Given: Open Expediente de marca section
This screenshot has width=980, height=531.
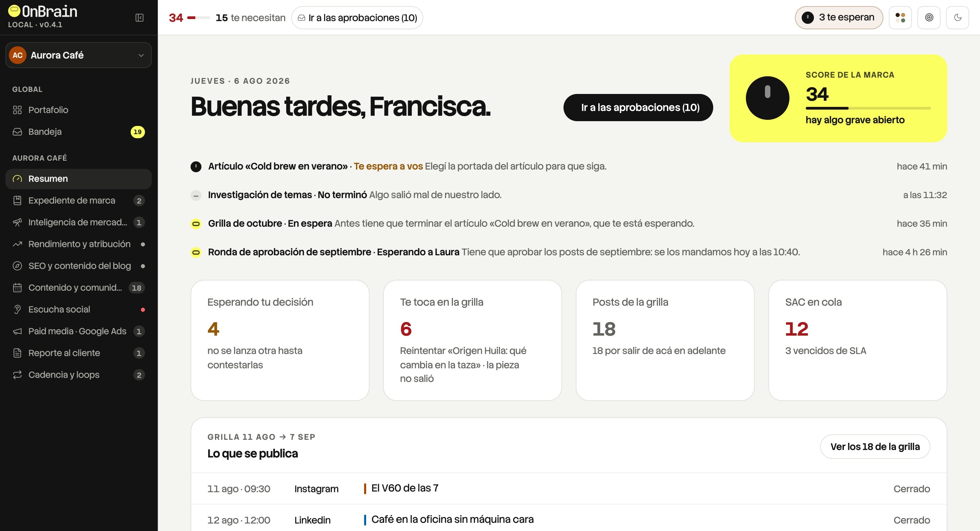Looking at the screenshot, I should tap(78, 200).
